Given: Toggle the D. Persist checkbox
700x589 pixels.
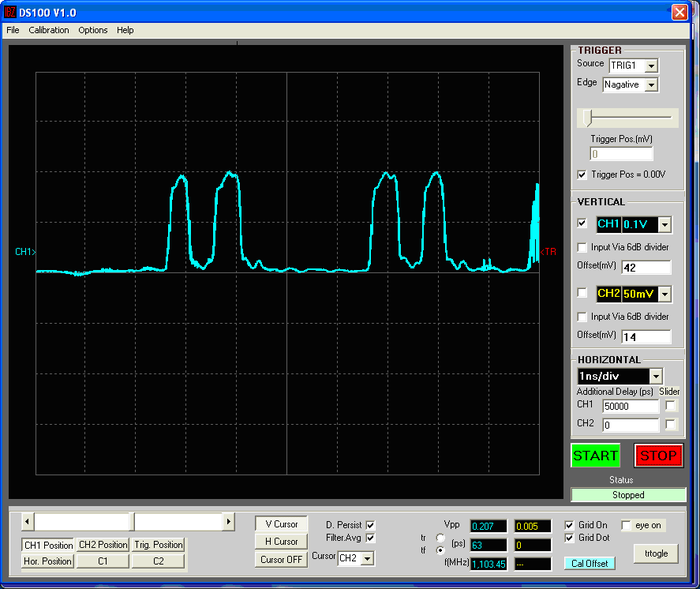Looking at the screenshot, I should pyautogui.click(x=370, y=525).
